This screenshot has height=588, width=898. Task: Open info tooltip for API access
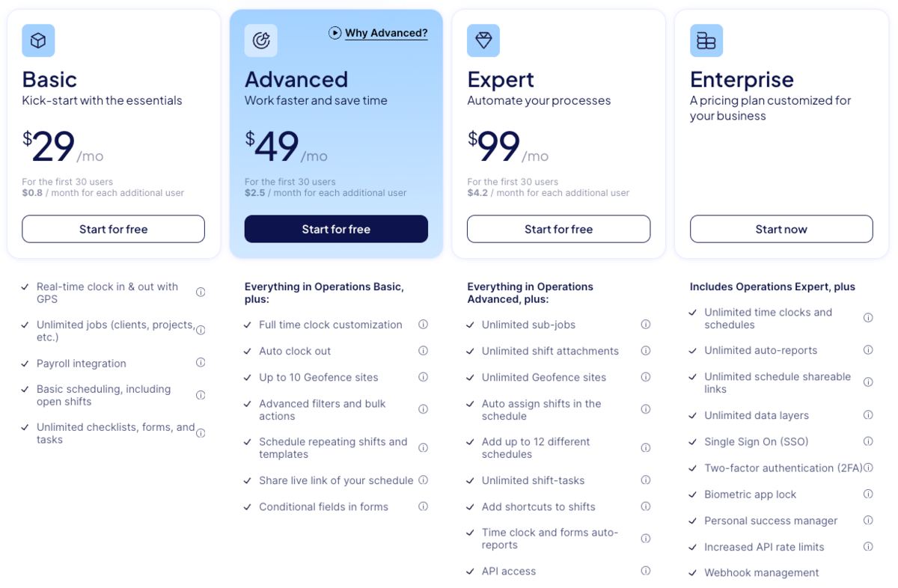pos(645,571)
